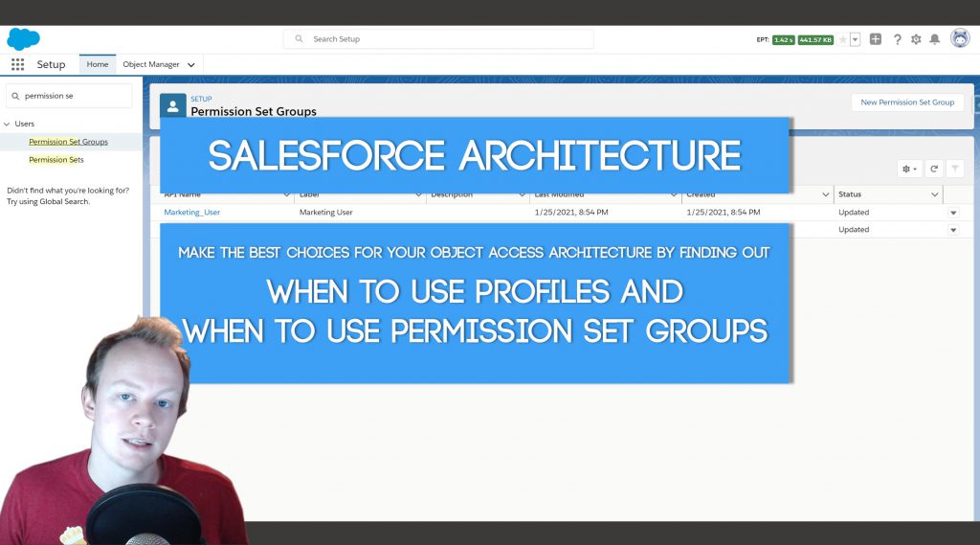Open the App Launcher grid icon

click(x=17, y=64)
